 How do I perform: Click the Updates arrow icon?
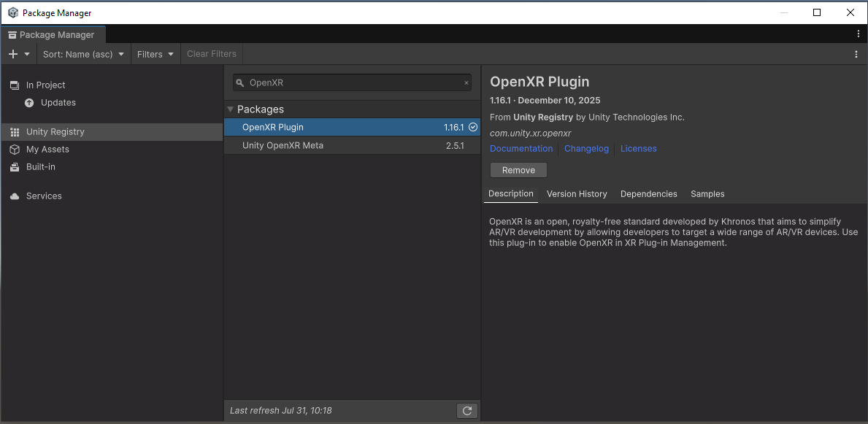(x=29, y=103)
